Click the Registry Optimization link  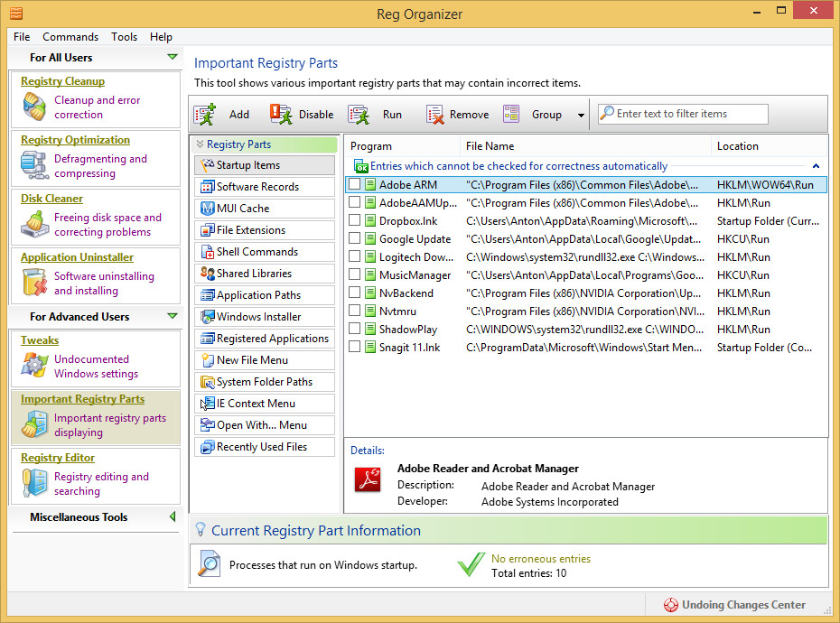(75, 140)
